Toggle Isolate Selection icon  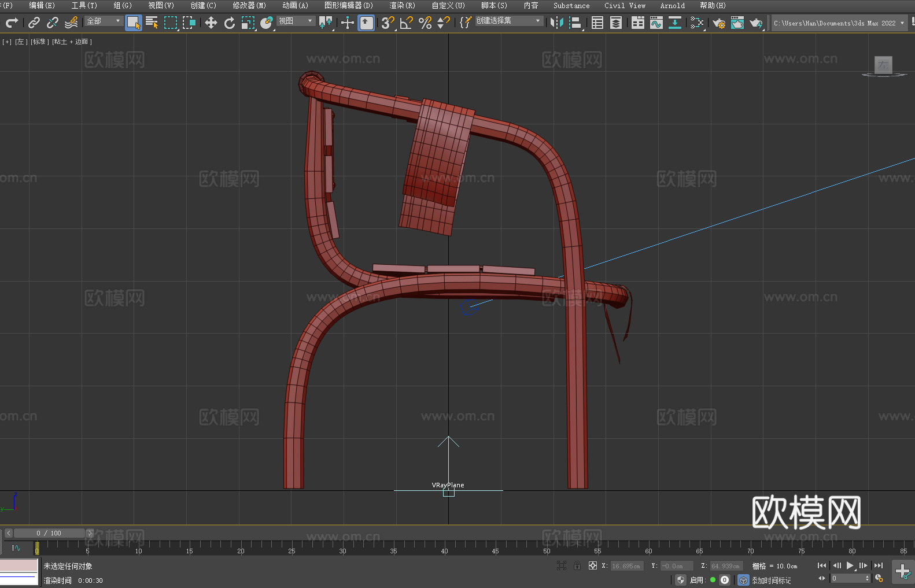(561, 565)
